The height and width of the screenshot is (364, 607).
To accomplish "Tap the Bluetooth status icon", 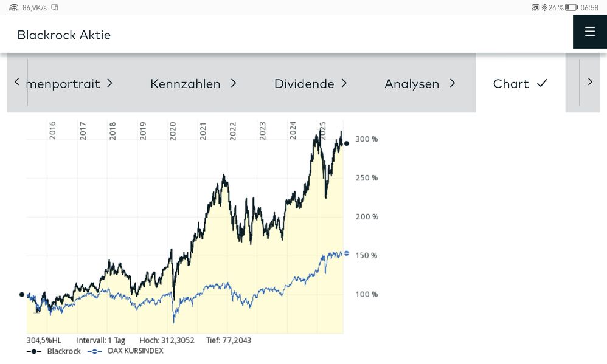I will [544, 7].
